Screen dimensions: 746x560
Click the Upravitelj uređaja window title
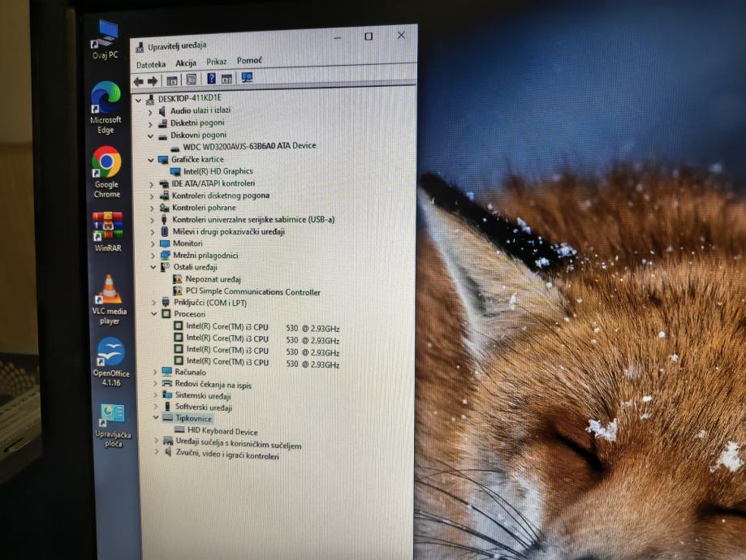click(176, 46)
